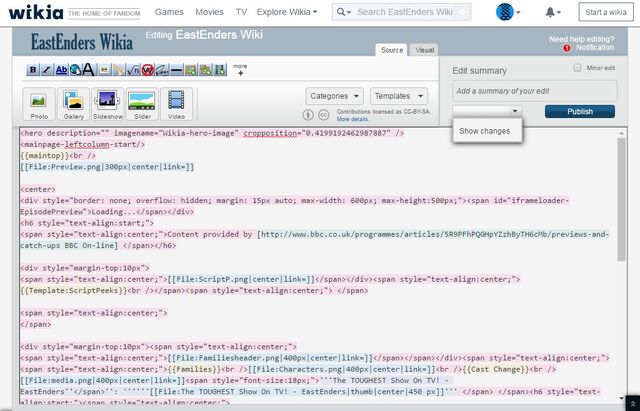Open the Categories dropdown
The image size is (640, 411).
click(x=334, y=96)
